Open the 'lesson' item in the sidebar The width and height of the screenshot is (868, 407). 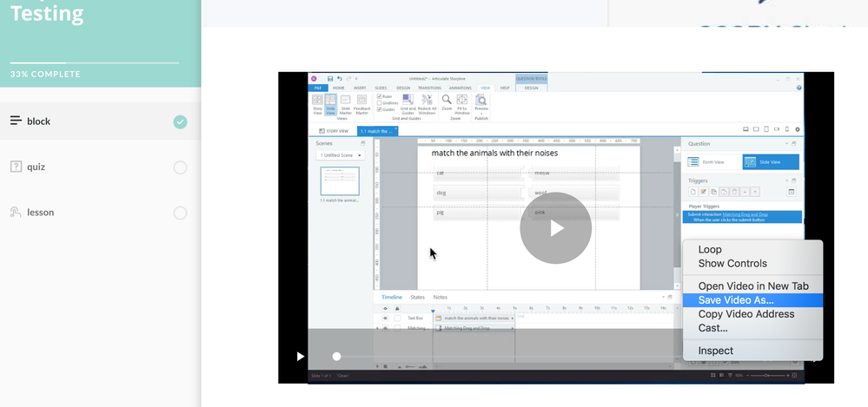100,213
